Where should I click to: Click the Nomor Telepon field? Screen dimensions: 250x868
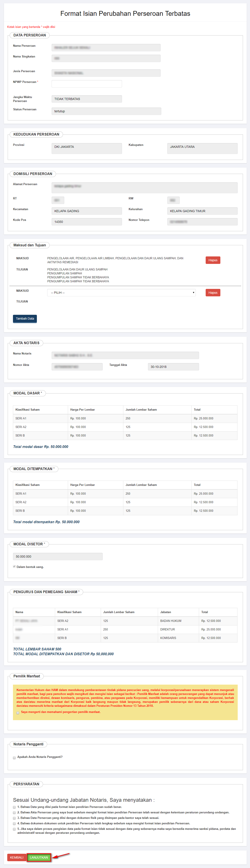202,222
